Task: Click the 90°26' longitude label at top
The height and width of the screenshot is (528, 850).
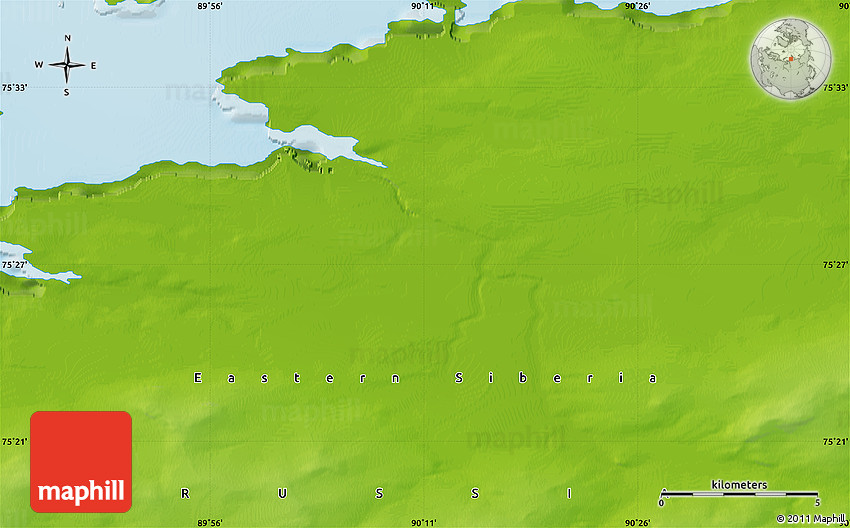Action: tap(637, 6)
